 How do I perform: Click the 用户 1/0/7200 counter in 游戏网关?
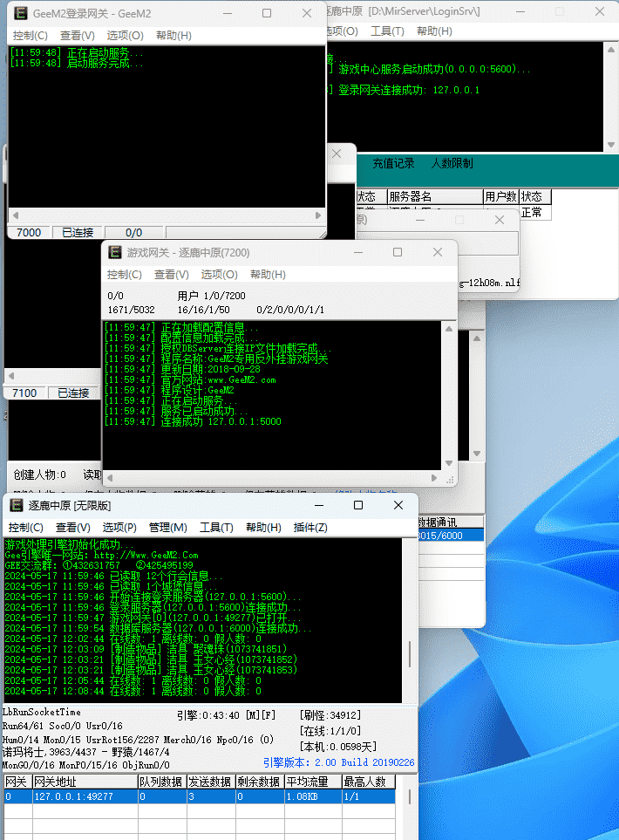click(212, 296)
